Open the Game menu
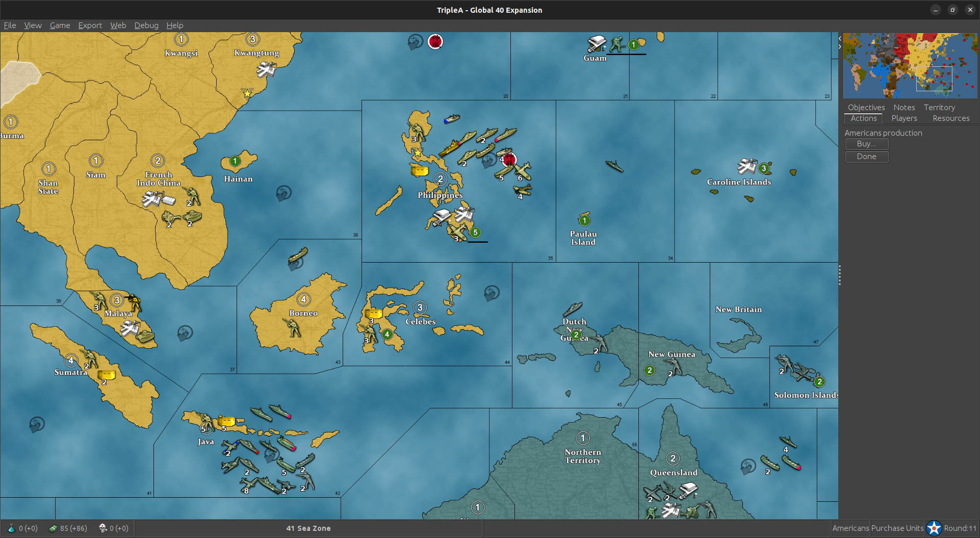Screen dimensions: 980x538 pyautogui.click(x=60, y=25)
